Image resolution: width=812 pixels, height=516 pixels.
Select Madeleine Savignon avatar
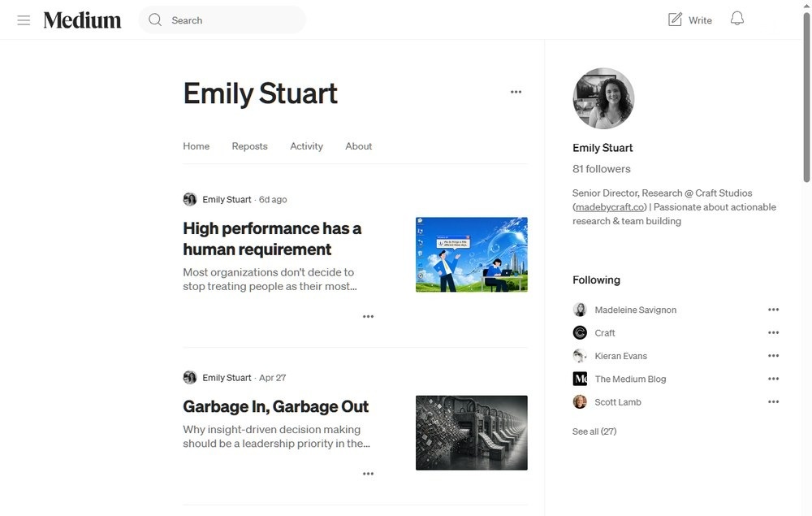(580, 310)
